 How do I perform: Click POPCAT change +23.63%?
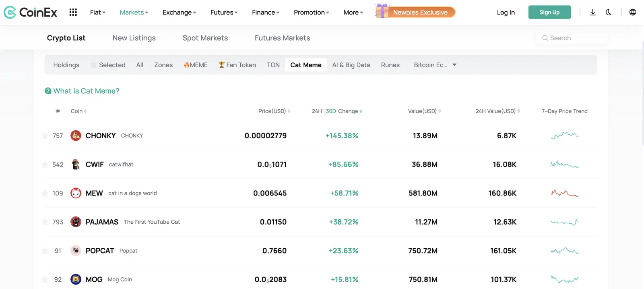(343, 251)
